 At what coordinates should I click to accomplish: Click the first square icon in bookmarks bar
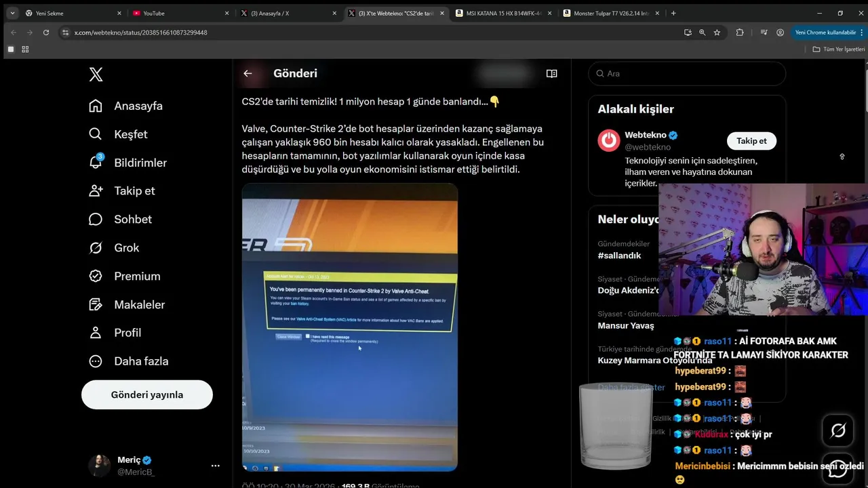coord(10,49)
